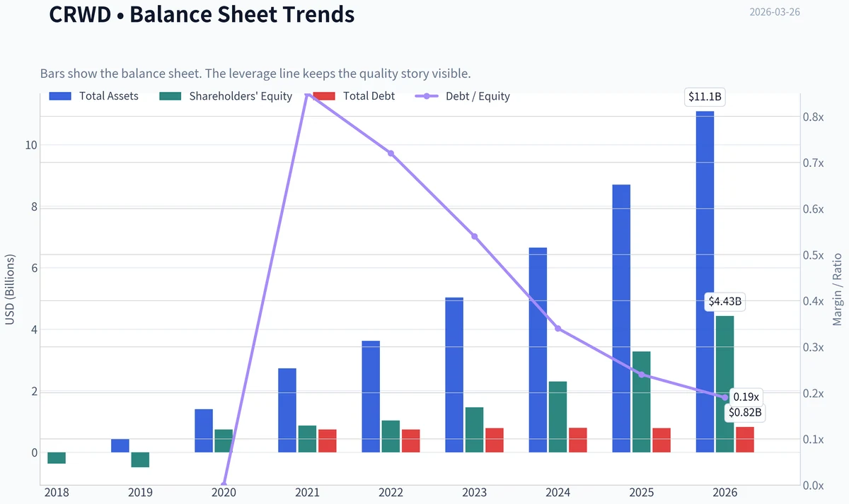Viewport: 849px width, 504px height.
Task: Click the 2022 Debt / Equity line marker
Action: [391, 153]
